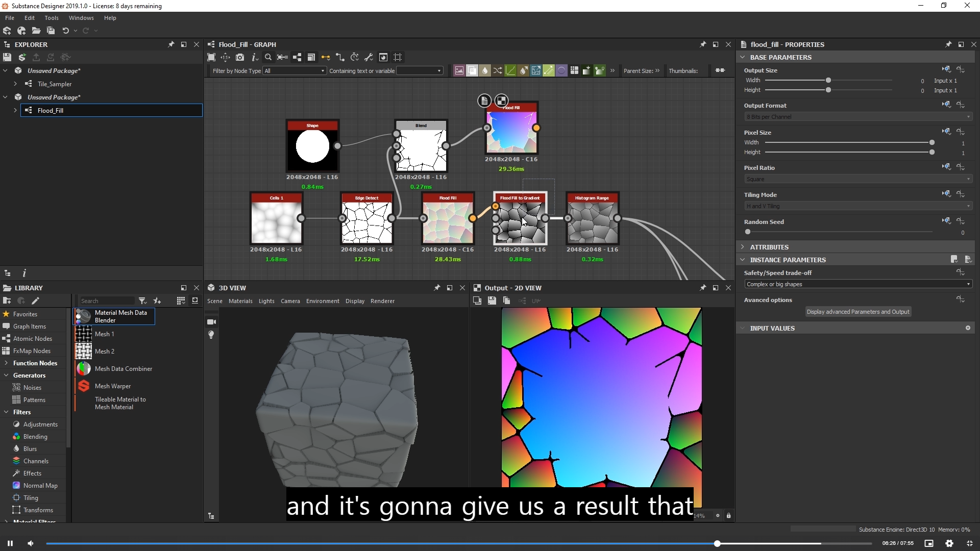
Task: Toggle the Thumbnails link display button
Action: click(x=720, y=70)
